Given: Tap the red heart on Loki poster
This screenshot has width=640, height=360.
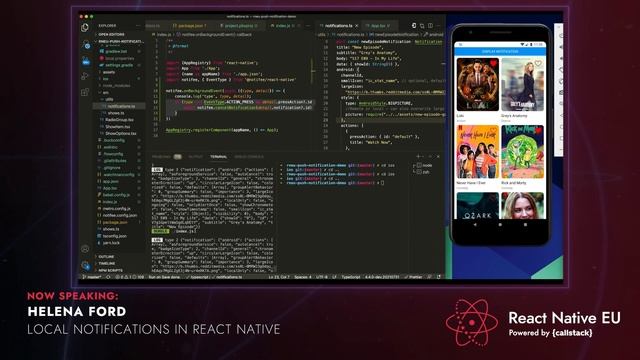Looking at the screenshot, I should [x=493, y=63].
